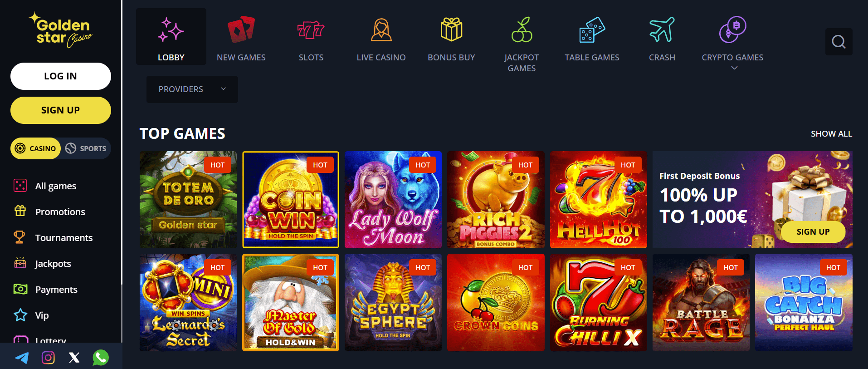
Task: Switch to Casino mode toggle
Action: pyautogui.click(x=35, y=148)
